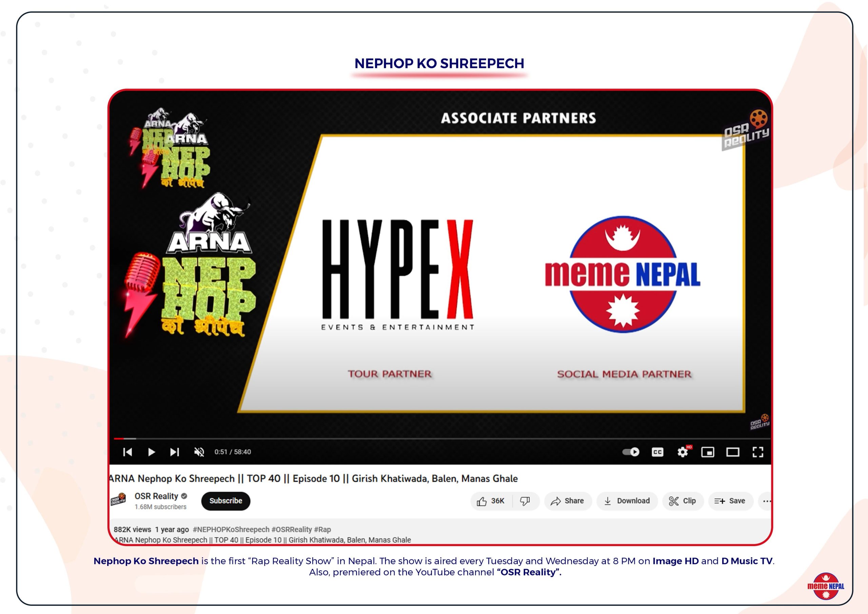
Task: Enter fullscreen mode
Action: pos(757,452)
